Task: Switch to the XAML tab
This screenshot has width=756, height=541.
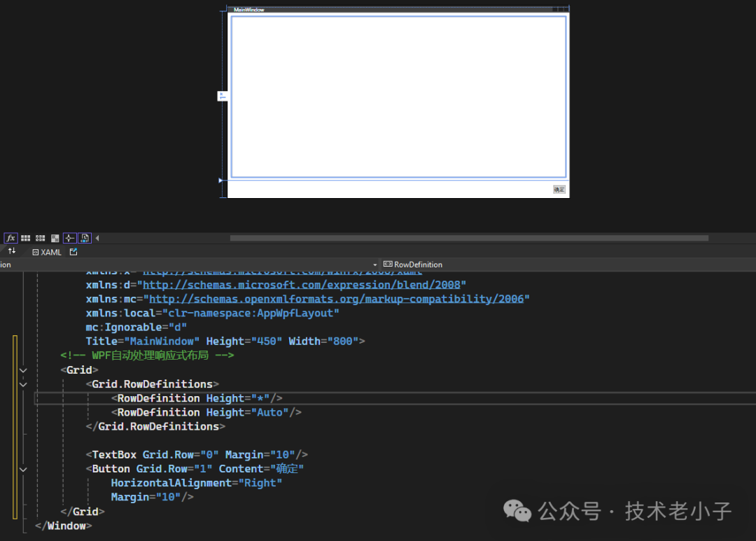Action: coord(47,252)
